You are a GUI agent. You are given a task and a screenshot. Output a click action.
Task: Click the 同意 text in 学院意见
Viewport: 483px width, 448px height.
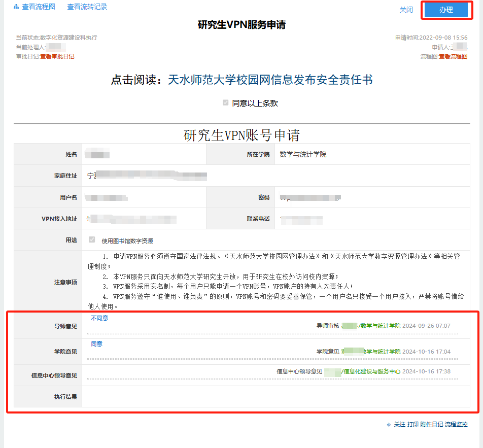pos(96,344)
